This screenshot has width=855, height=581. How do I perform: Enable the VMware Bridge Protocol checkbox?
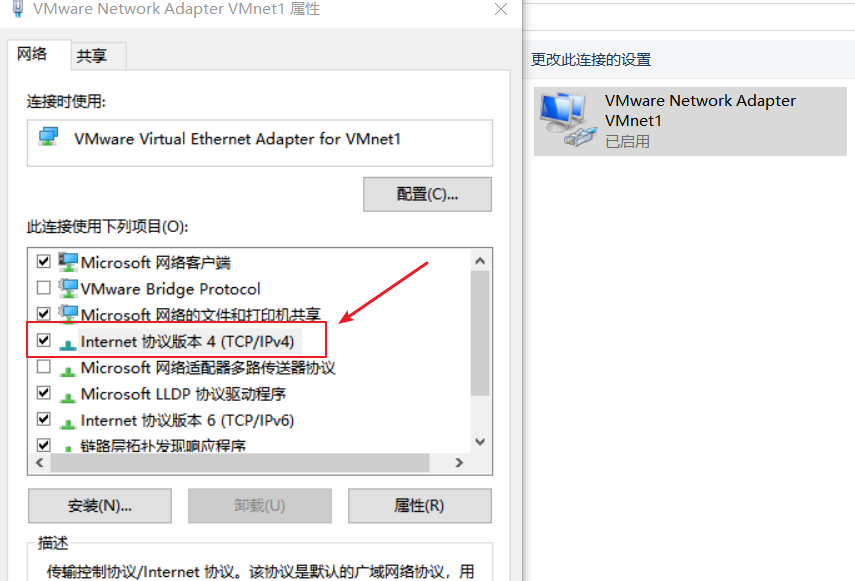click(x=44, y=287)
